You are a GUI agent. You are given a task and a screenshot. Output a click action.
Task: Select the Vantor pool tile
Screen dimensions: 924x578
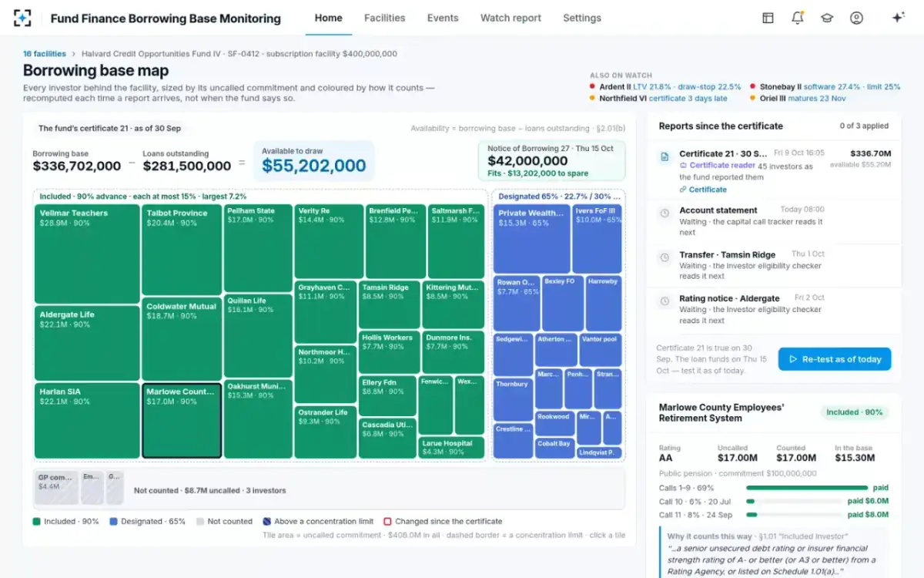[x=601, y=350]
